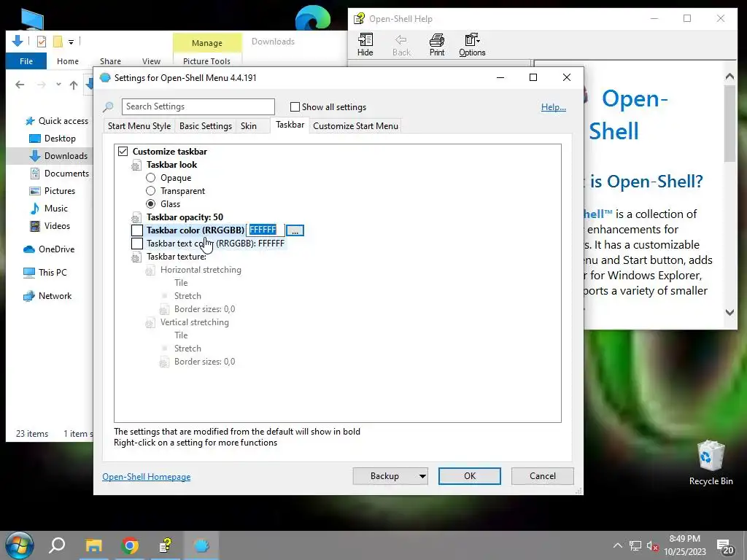
Task: Select the Taskbar tab
Action: pos(290,125)
